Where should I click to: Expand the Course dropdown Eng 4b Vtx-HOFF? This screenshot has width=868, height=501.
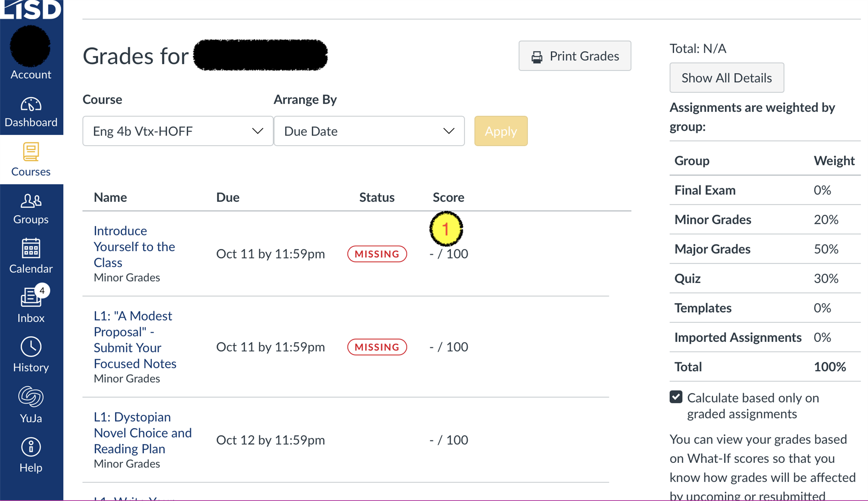pyautogui.click(x=178, y=131)
